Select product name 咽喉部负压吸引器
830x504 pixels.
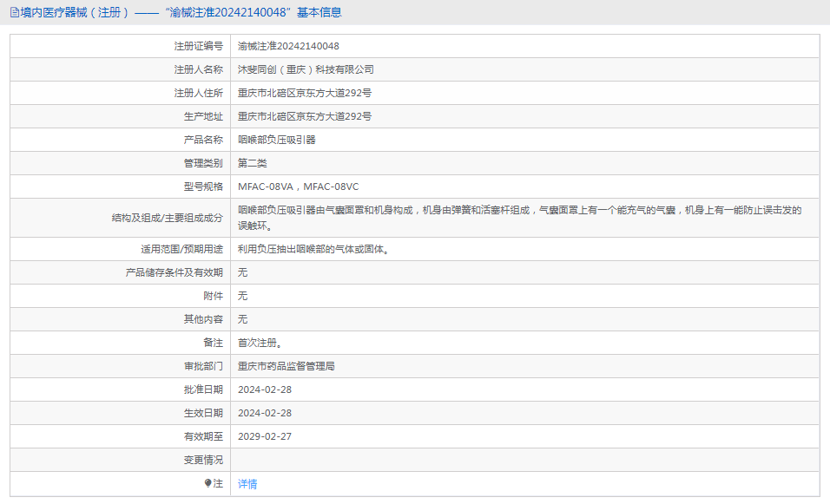276,140
